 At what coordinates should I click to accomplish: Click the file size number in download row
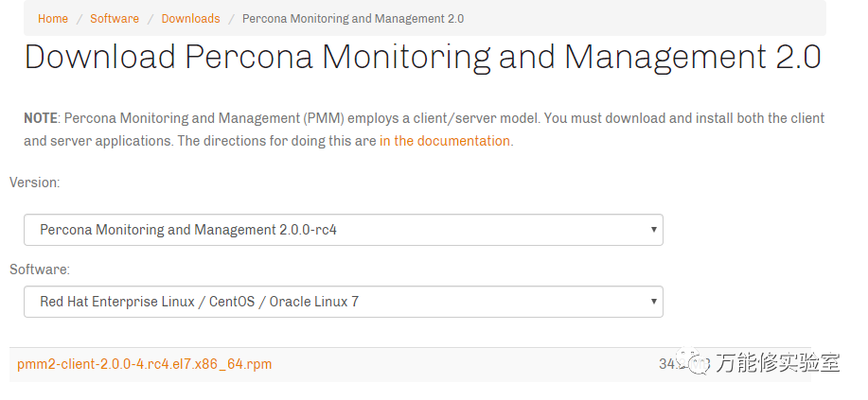coord(666,363)
